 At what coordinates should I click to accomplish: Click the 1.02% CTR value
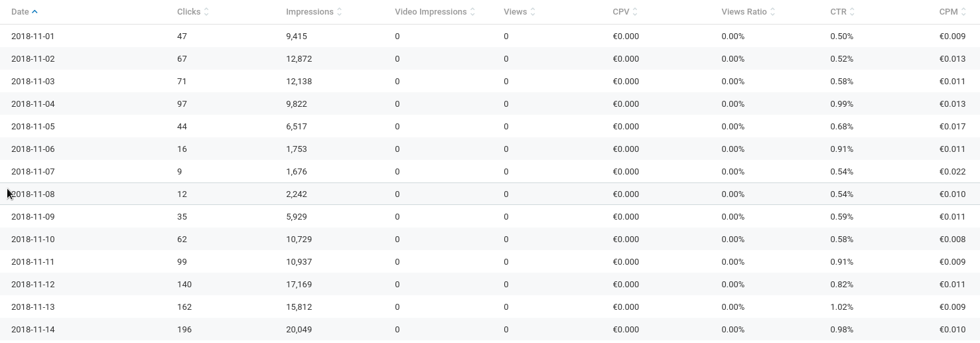pyautogui.click(x=841, y=307)
